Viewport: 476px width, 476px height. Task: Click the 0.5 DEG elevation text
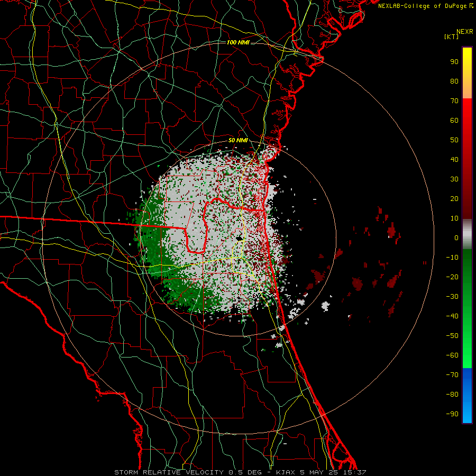pos(248,472)
